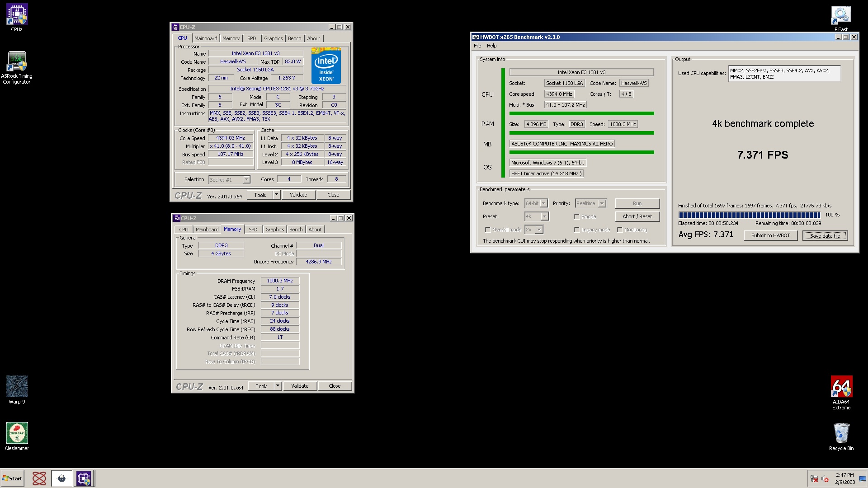The width and height of the screenshot is (868, 488).
Task: Minimize the top CPU-Z window
Action: [331, 27]
